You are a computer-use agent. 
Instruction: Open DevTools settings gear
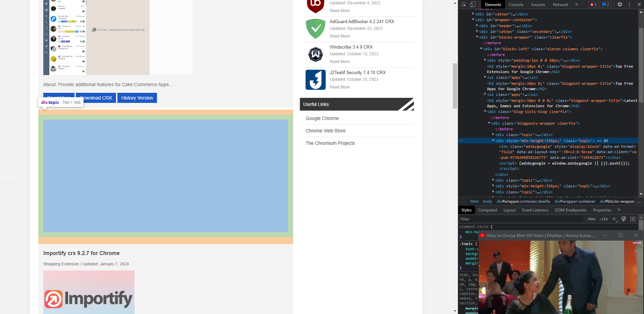click(620, 4)
